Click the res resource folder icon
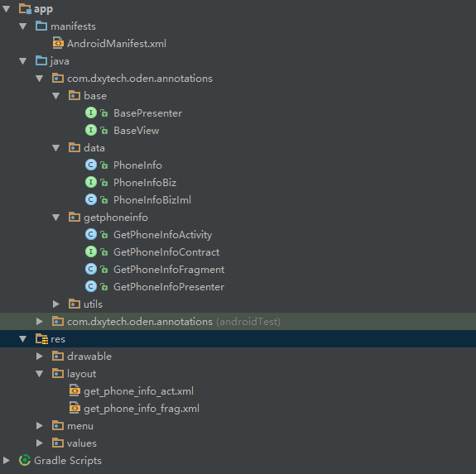 pyautogui.click(x=41, y=338)
